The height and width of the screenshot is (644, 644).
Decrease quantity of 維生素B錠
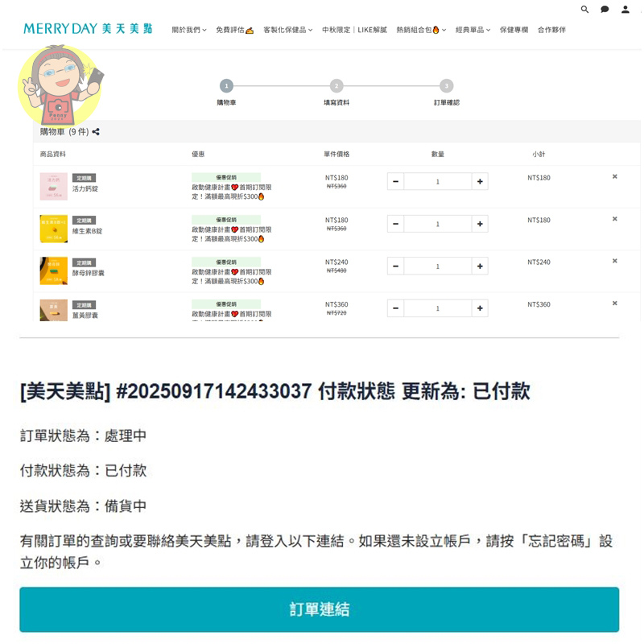pyautogui.click(x=395, y=224)
